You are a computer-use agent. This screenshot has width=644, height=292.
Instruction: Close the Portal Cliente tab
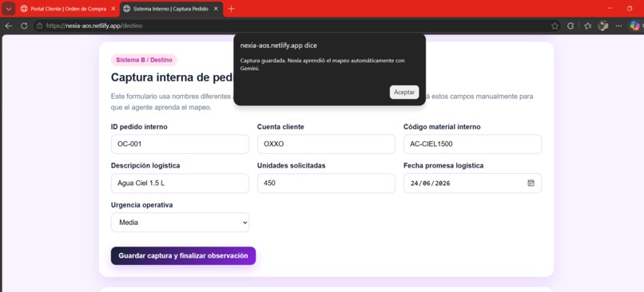point(113,9)
